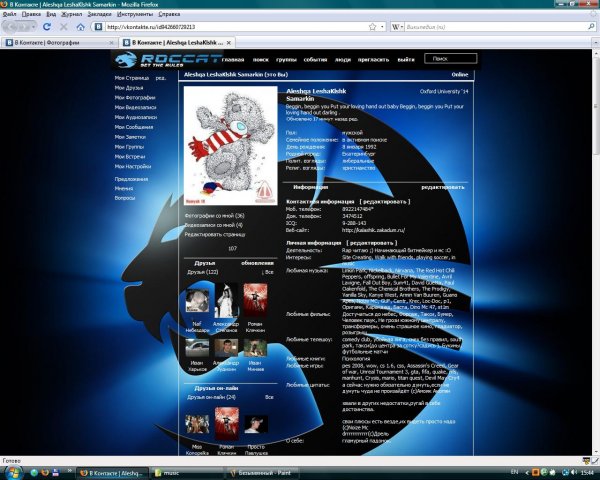Click ред. next to Моя Страница

[161, 78]
